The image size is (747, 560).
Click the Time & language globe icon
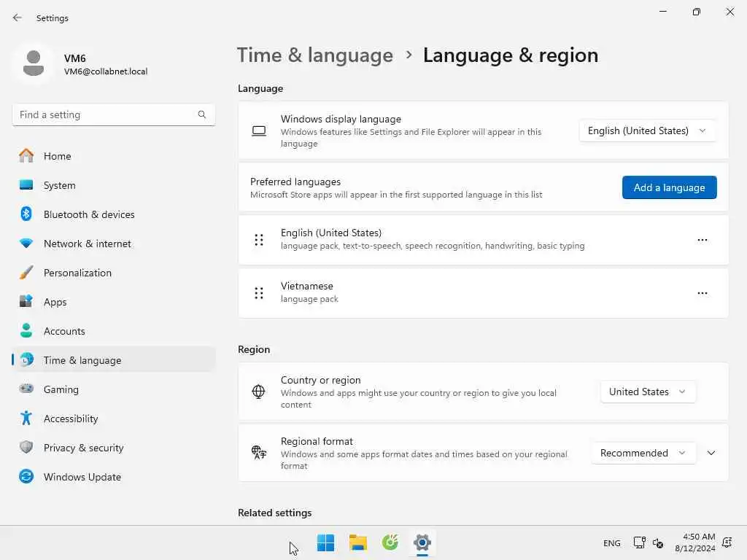coord(27,359)
